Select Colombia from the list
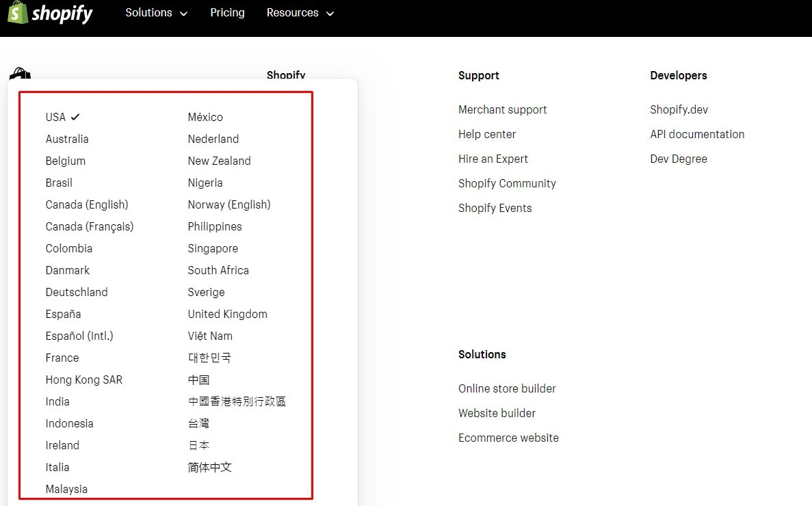812x506 pixels. (x=69, y=248)
